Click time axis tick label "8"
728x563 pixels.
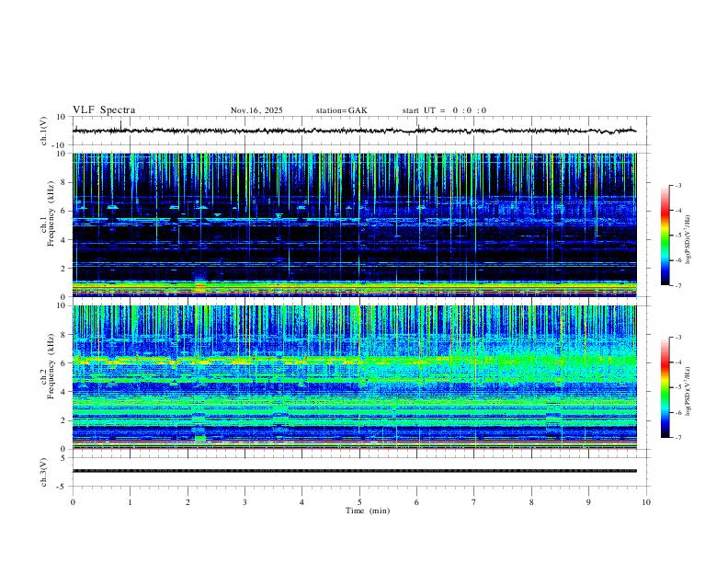tap(531, 502)
